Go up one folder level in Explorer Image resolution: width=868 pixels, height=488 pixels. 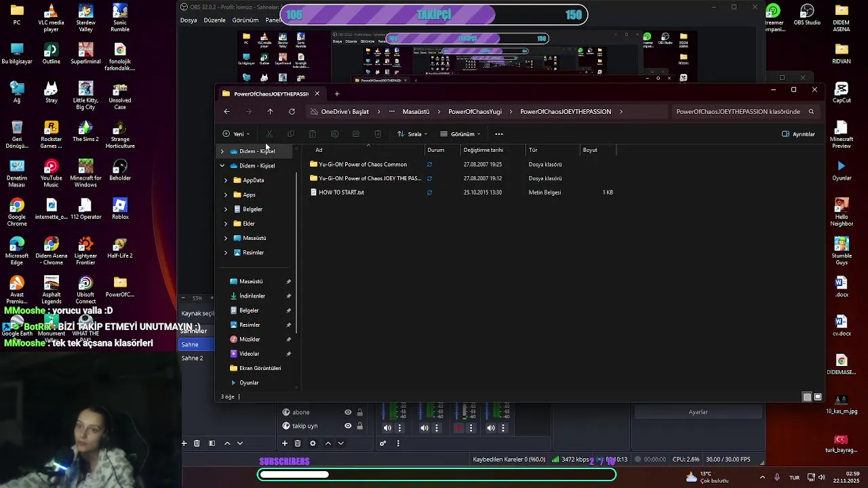[270, 112]
